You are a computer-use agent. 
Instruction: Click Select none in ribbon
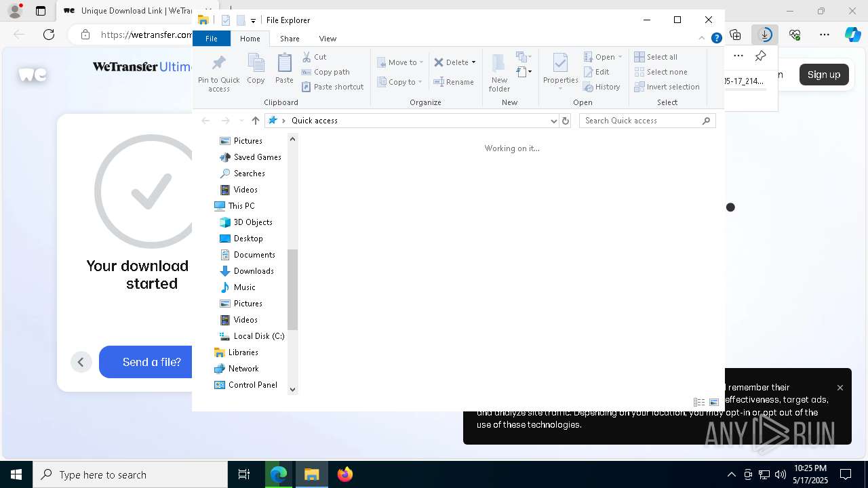click(x=660, y=72)
